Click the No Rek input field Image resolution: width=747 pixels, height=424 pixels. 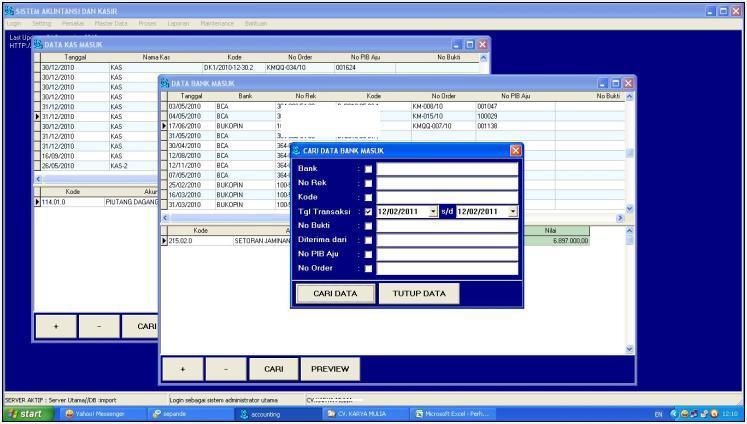(x=447, y=184)
